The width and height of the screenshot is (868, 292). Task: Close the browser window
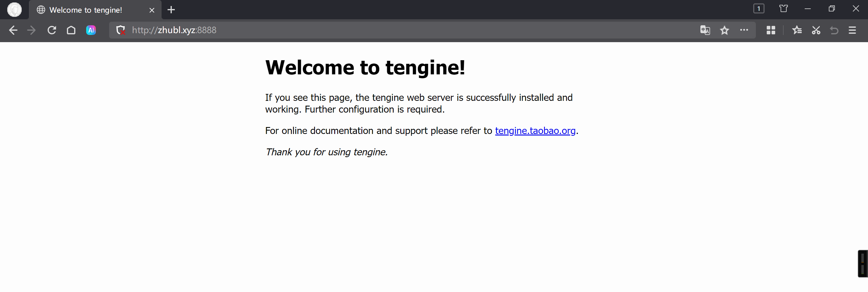pyautogui.click(x=856, y=9)
